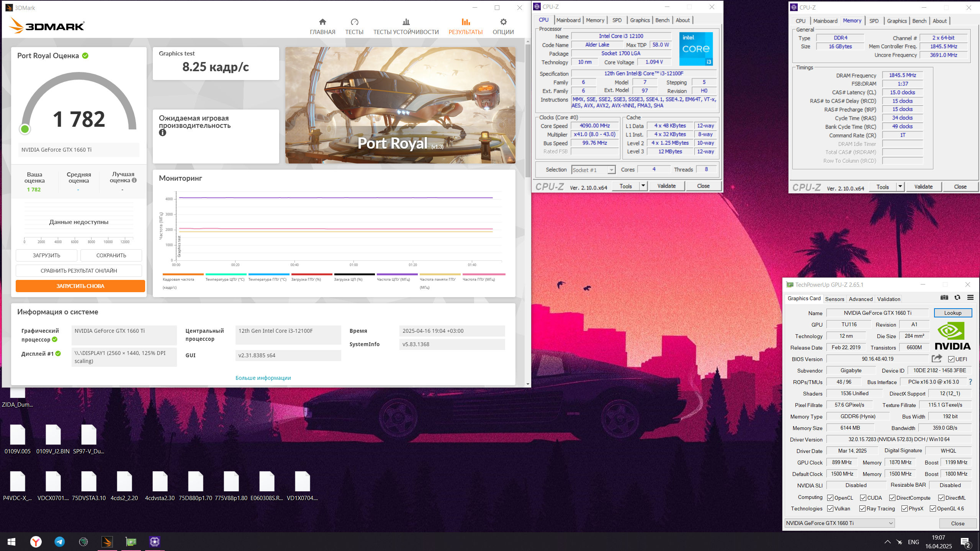The height and width of the screenshot is (551, 980).
Task: Click the Частота ЦПУ purple legend swatch
Action: pos(397,274)
